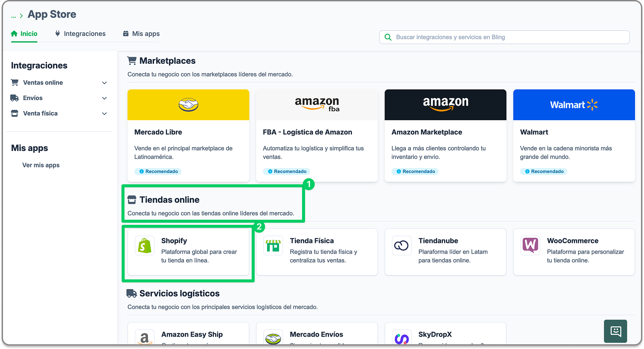Click the Ventas online shopping cart icon
644x349 pixels.
[15, 83]
